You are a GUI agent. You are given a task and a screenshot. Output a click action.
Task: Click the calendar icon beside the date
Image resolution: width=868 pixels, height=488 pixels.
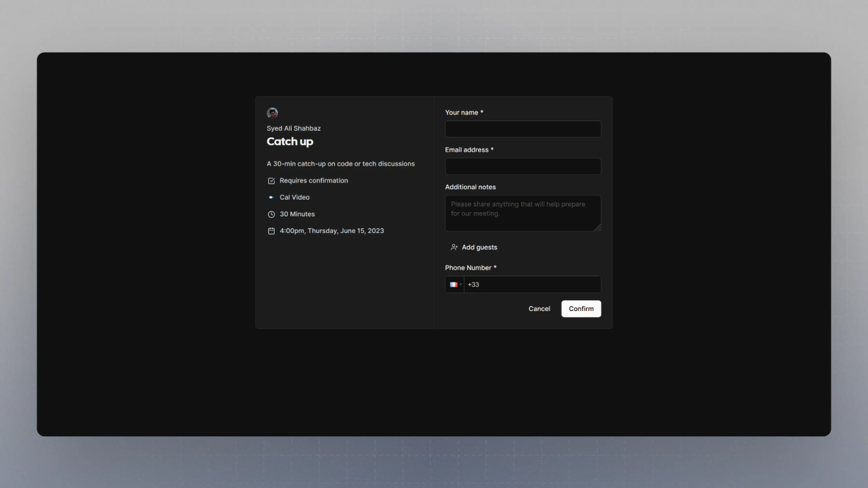click(271, 231)
